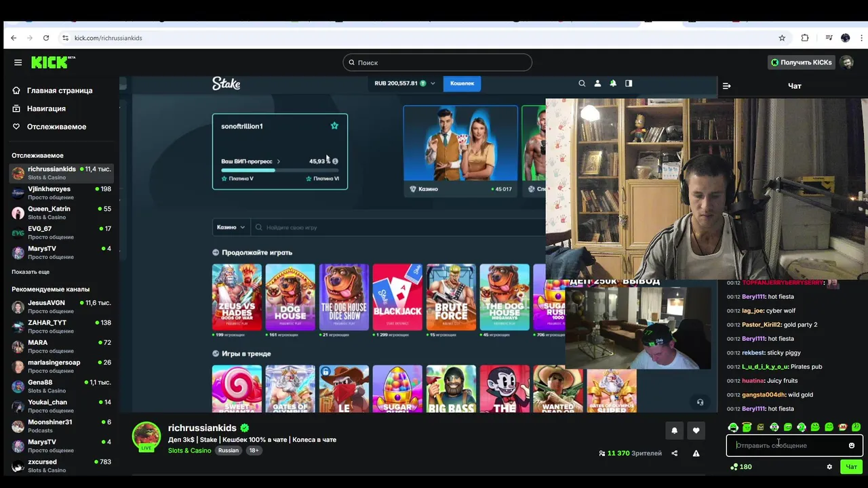
Task: Report stream with warning triangle icon
Action: (696, 453)
